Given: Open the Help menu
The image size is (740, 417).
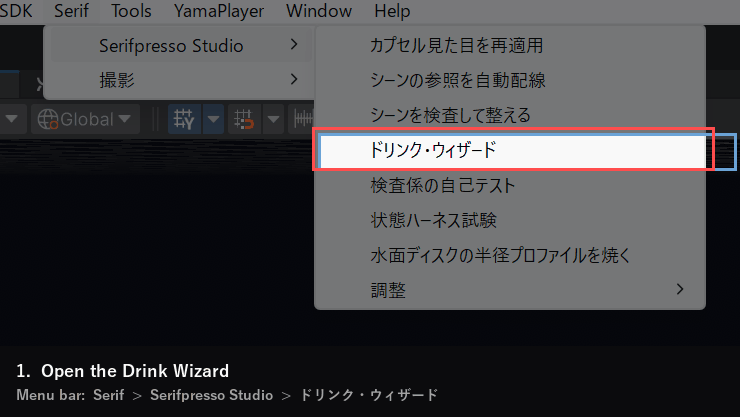Looking at the screenshot, I should point(392,11).
